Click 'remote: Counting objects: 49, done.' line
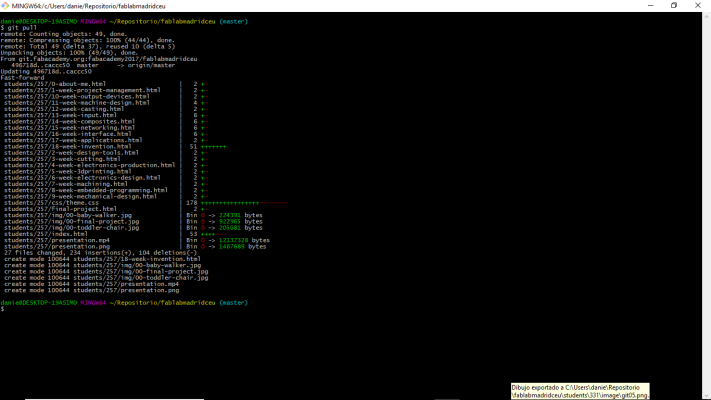This screenshot has height=400, width=711. (64, 34)
